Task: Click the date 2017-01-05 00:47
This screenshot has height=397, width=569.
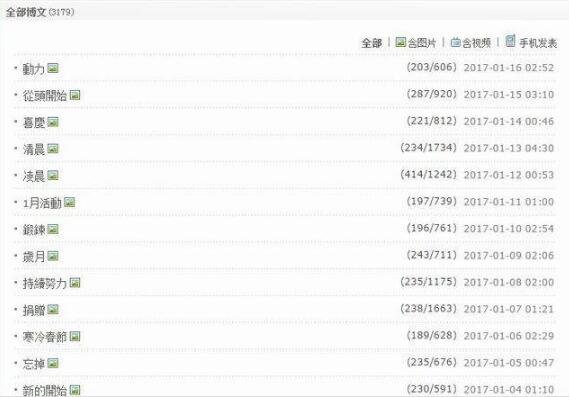Action: click(x=509, y=363)
